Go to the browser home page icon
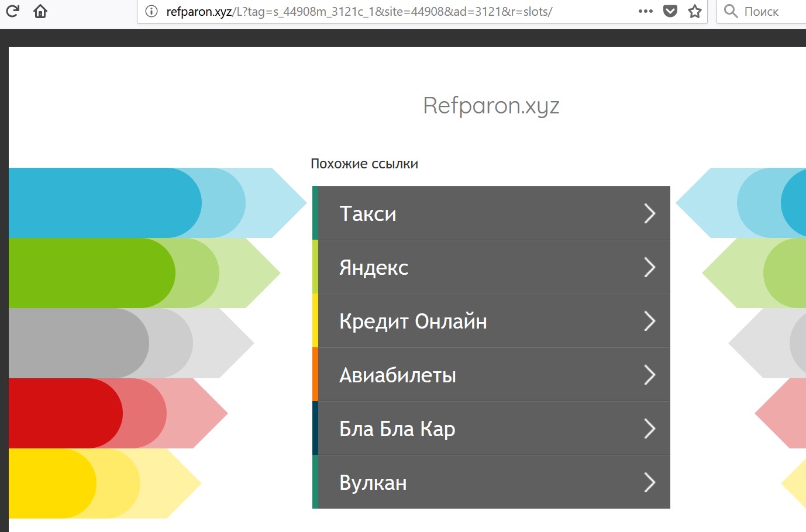 point(40,11)
